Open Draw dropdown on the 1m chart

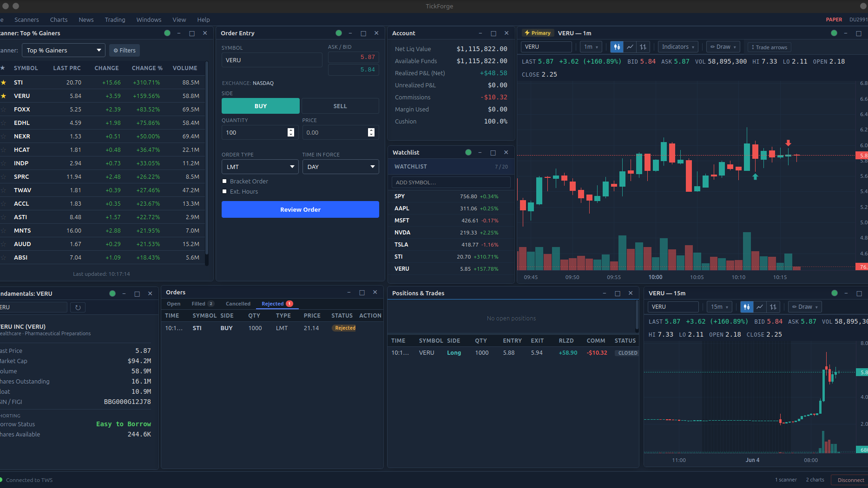pos(723,47)
